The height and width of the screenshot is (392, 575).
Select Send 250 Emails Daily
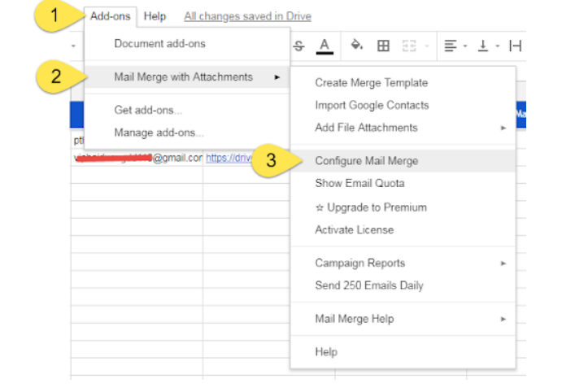tap(403, 285)
